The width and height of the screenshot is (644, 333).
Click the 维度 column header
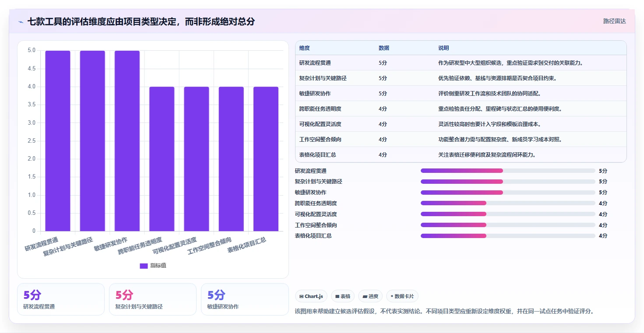click(305, 48)
